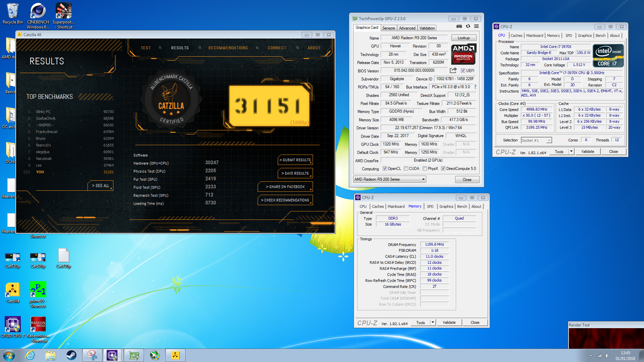
Task: Click SUBMIT RESULTS in Catzilla
Action: [295, 160]
